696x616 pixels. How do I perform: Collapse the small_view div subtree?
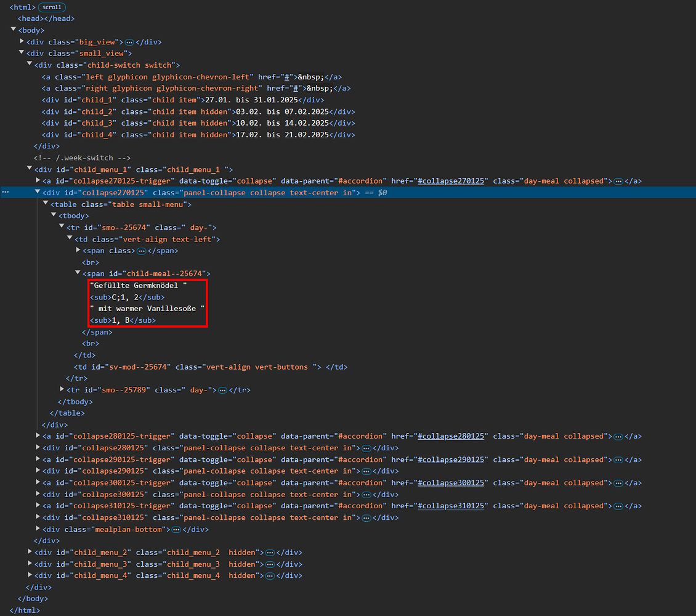tap(21, 53)
